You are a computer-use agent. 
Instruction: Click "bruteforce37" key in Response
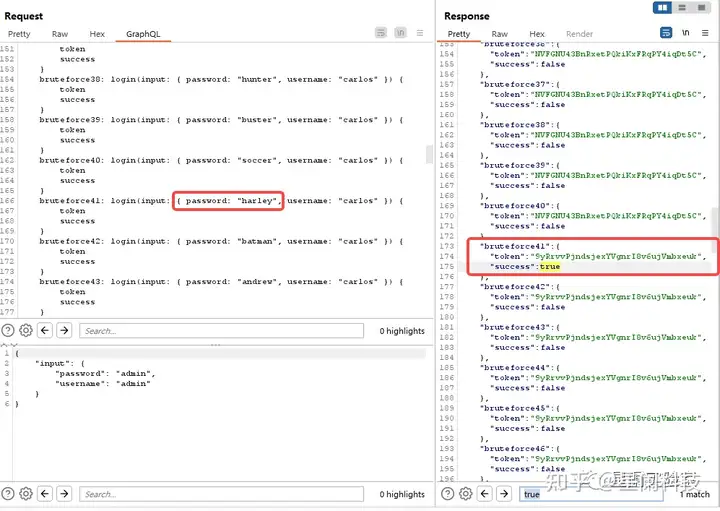tap(515, 84)
